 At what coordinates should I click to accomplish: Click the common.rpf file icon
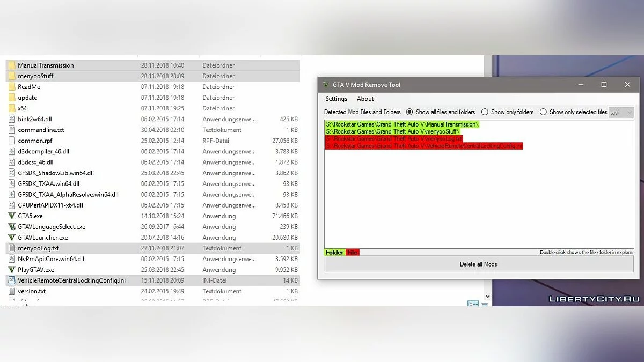click(12, 141)
